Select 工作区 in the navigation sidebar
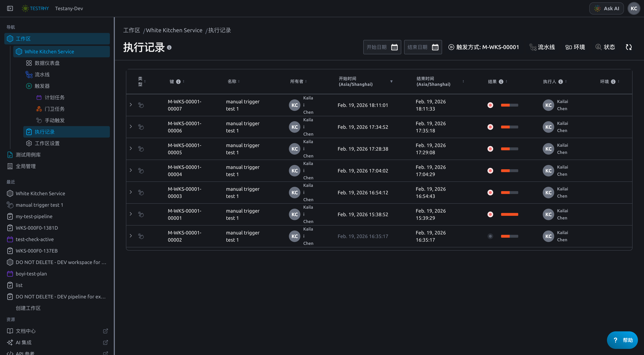Viewport: 644px width, 355px height. pos(57,39)
